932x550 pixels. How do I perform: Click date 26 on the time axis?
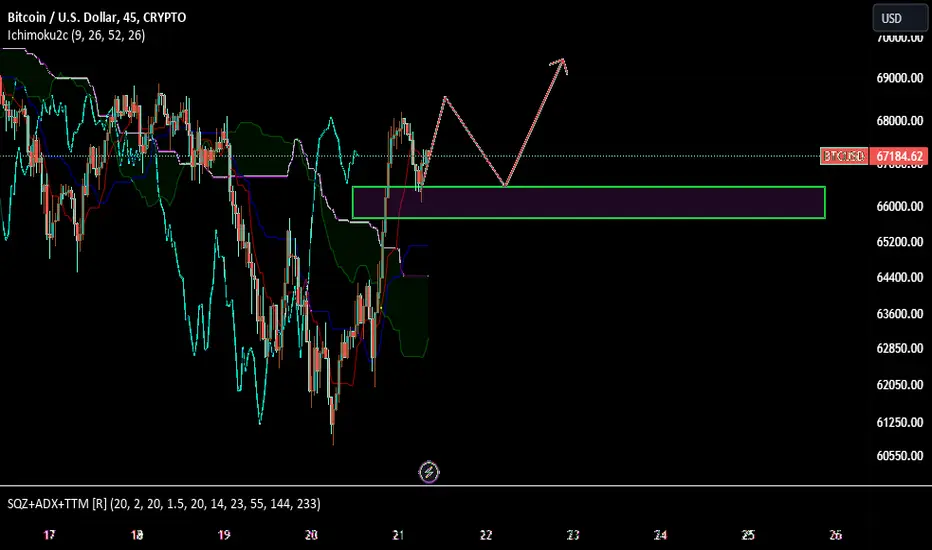coord(835,535)
